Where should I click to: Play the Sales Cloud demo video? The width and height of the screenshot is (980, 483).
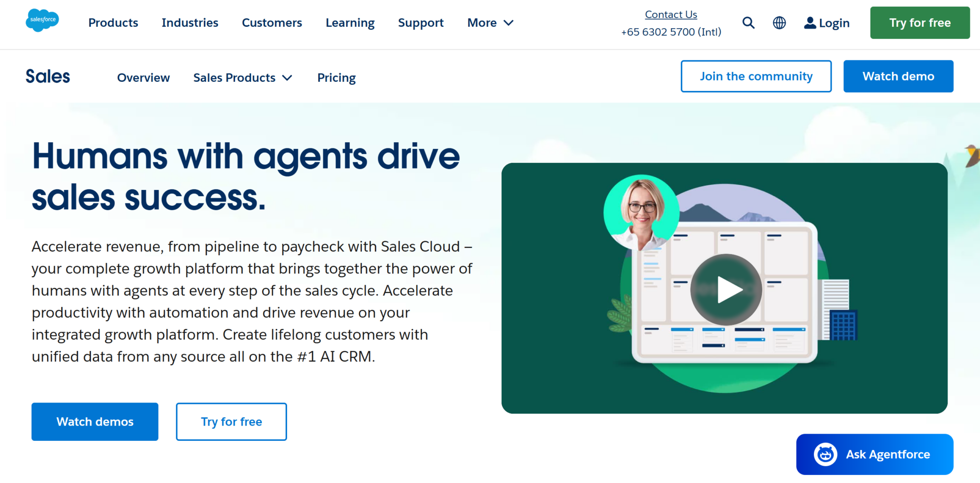(726, 290)
